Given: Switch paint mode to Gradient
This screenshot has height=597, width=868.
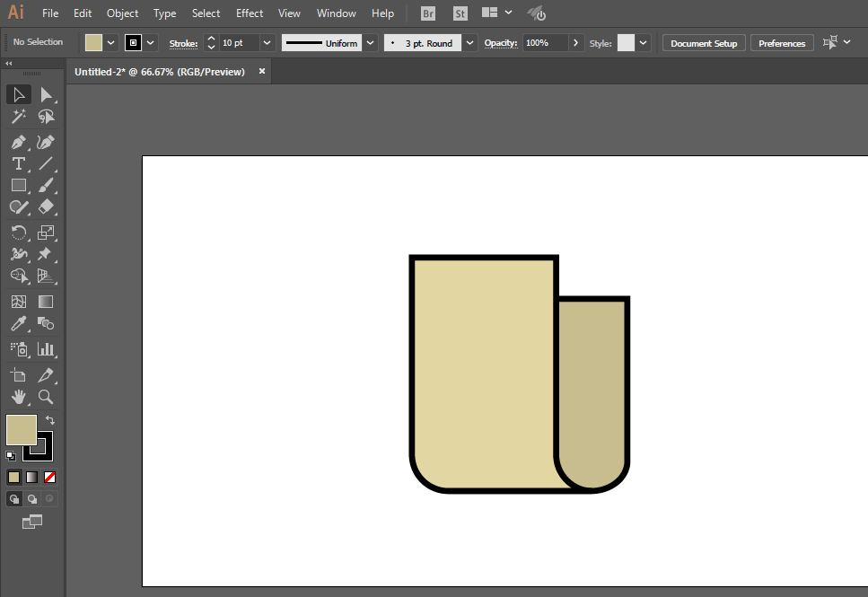Looking at the screenshot, I should 32,478.
